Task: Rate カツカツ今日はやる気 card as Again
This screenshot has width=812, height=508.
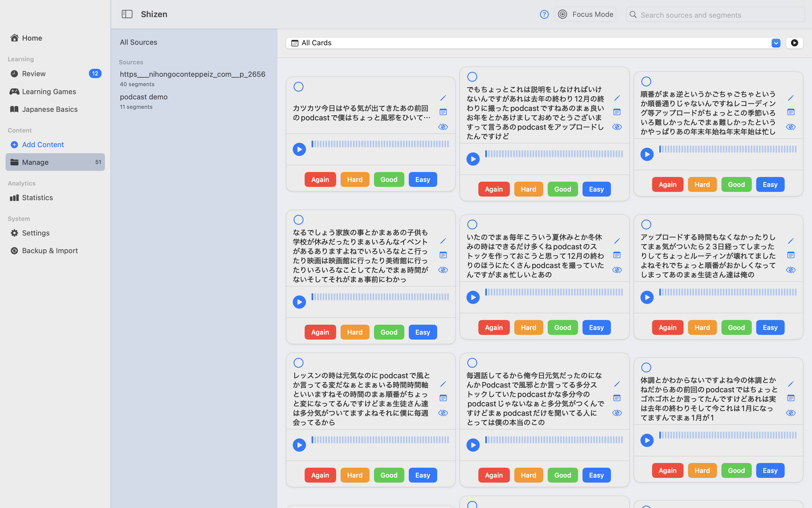Action: coord(320,179)
